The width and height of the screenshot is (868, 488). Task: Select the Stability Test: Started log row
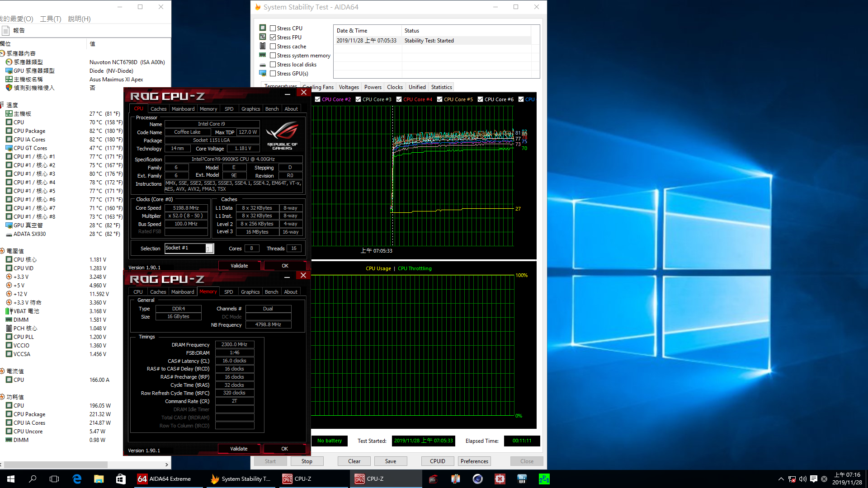(433, 41)
